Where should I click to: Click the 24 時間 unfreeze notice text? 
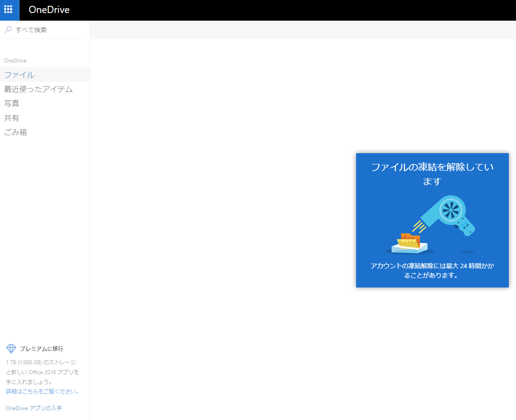pyautogui.click(x=432, y=270)
